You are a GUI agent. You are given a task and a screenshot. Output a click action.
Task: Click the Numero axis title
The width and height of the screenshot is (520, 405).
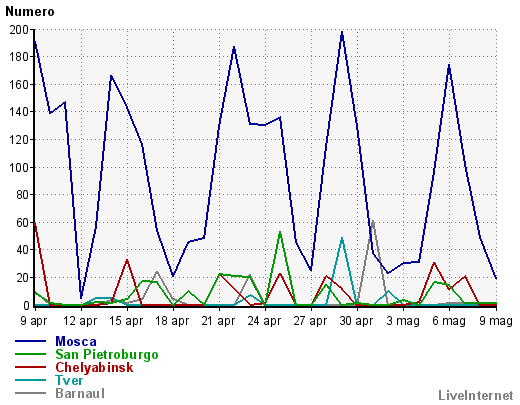pos(30,12)
